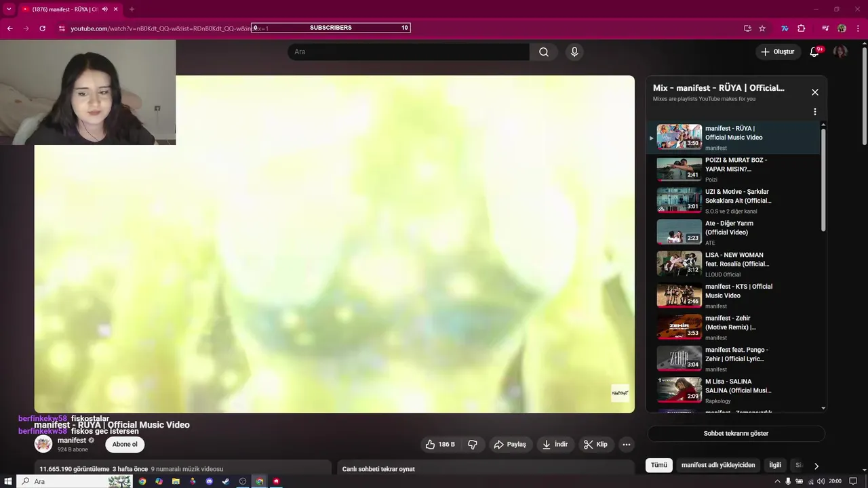Play POIZI & MURAT BOZ - YAPAR MISIN playlist item
This screenshot has width=868, height=488.
[x=734, y=169]
